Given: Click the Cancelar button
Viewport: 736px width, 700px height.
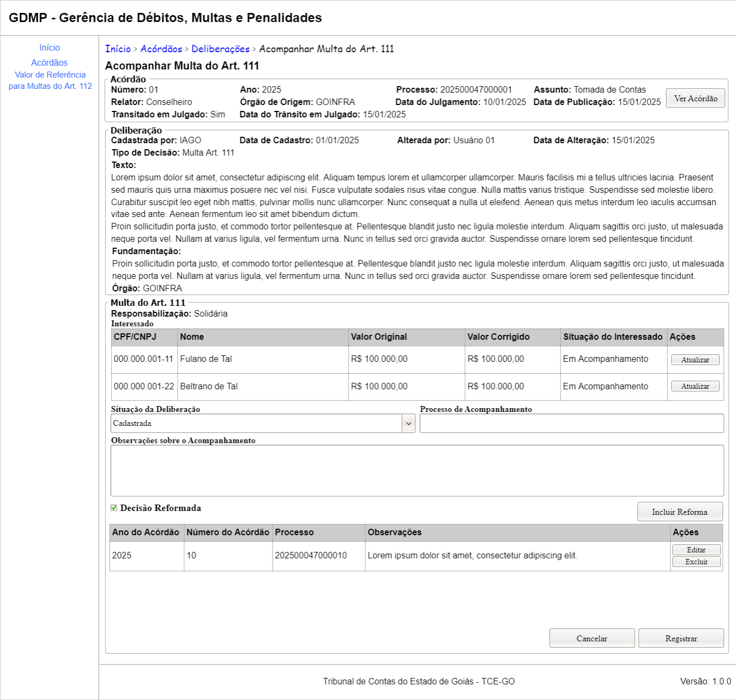Looking at the screenshot, I should coord(592,638).
